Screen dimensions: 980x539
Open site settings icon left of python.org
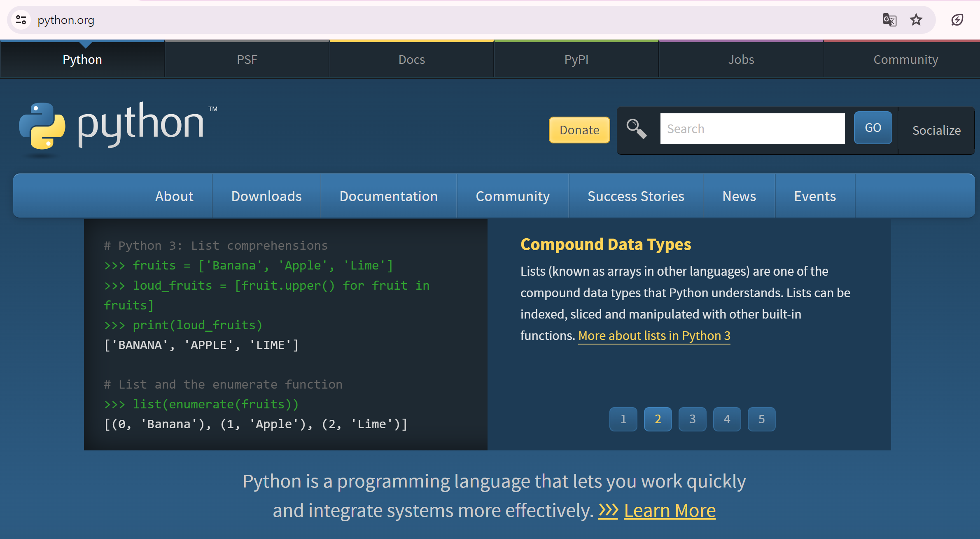pyautogui.click(x=21, y=20)
